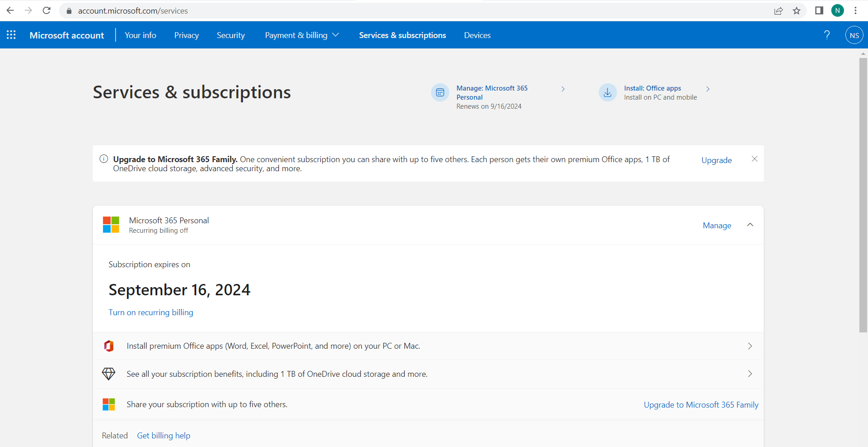Image resolution: width=868 pixels, height=447 pixels.
Task: Click Upgrade to Microsoft 365 Family banner text
Action: pyautogui.click(x=175, y=159)
